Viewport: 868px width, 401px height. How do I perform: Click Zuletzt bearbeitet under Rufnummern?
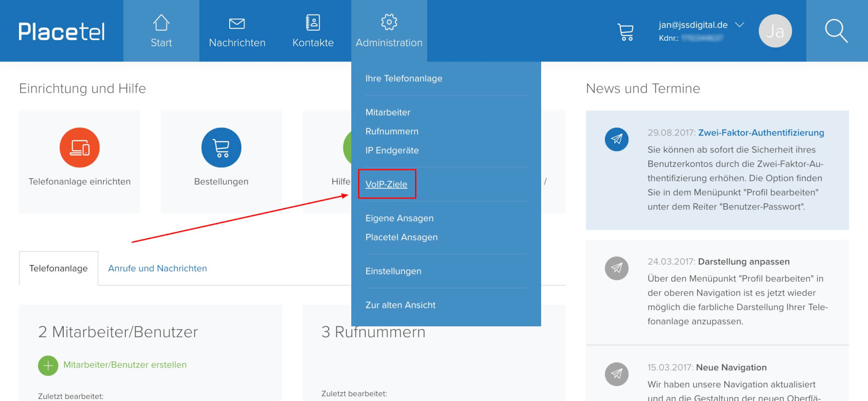(354, 393)
